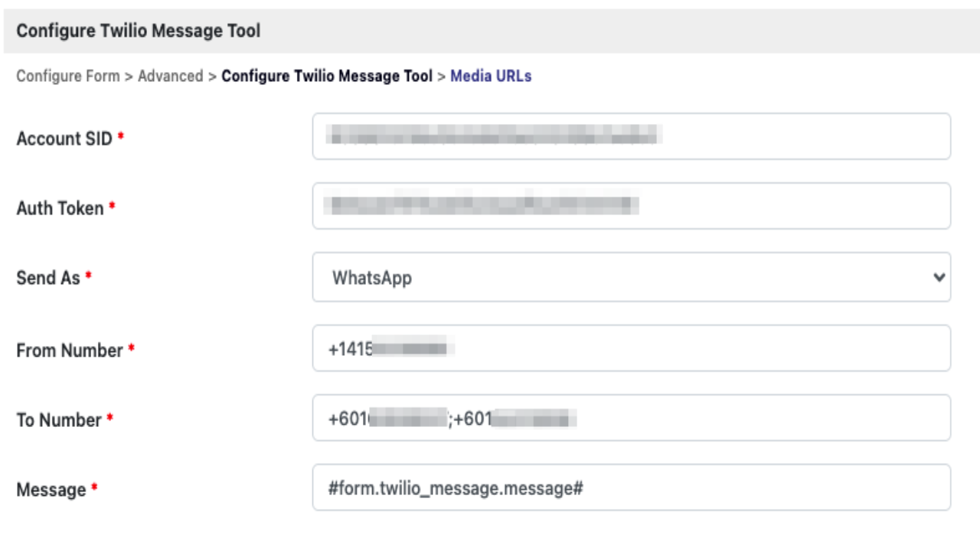Image resolution: width=980 pixels, height=551 pixels.
Task: Focus the Auth Token text box
Action: pyautogui.click(x=631, y=206)
